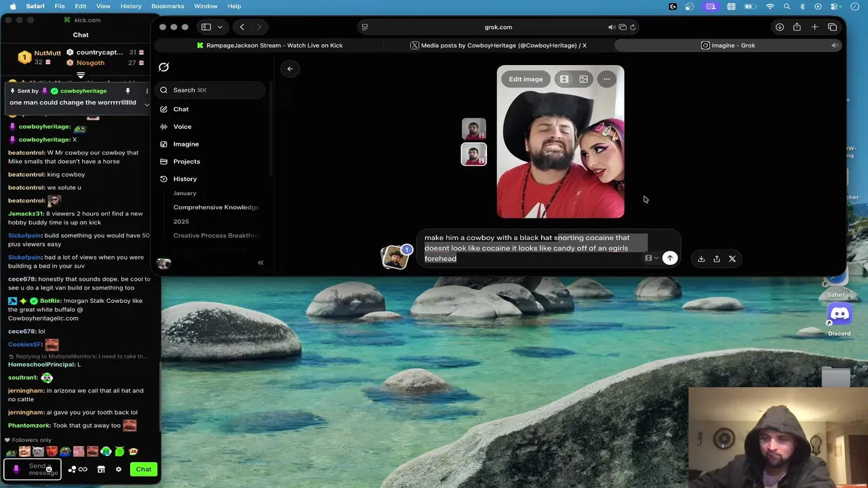Select the Imagine - Grok tab
The height and width of the screenshot is (488, 868).
(x=728, y=45)
